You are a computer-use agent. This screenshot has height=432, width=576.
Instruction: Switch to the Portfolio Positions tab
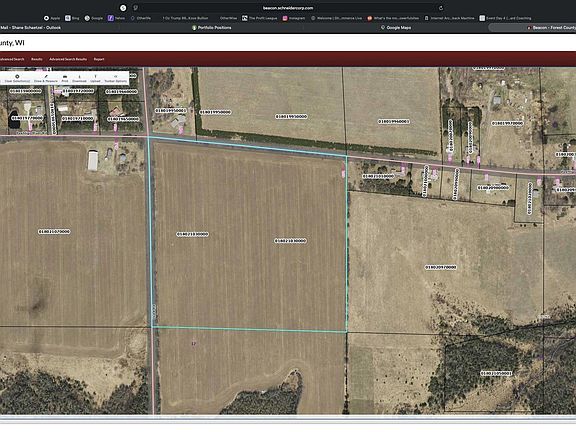[212, 28]
